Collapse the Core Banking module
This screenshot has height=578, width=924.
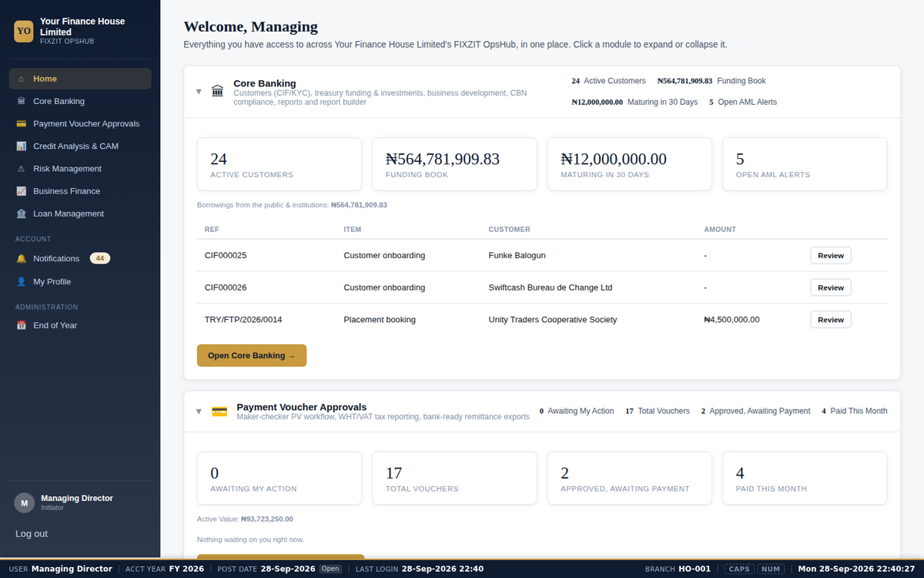(x=199, y=92)
